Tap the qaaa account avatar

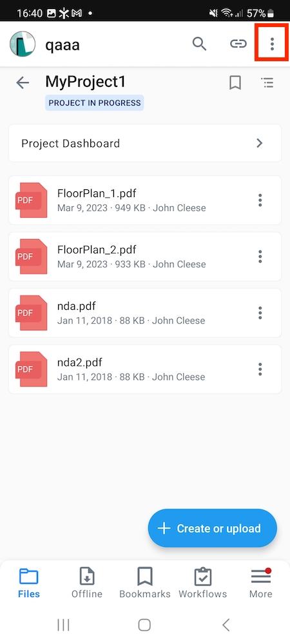(x=23, y=44)
